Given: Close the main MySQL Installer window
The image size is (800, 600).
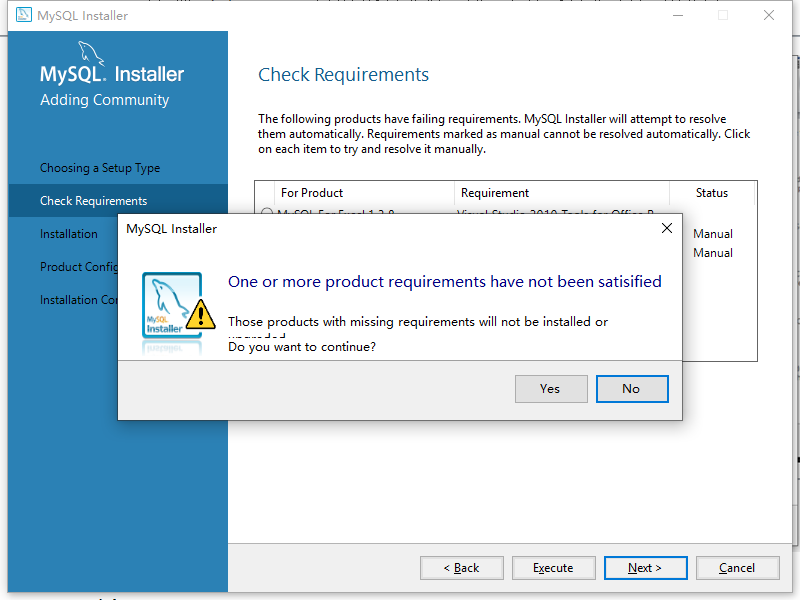Looking at the screenshot, I should [x=769, y=15].
